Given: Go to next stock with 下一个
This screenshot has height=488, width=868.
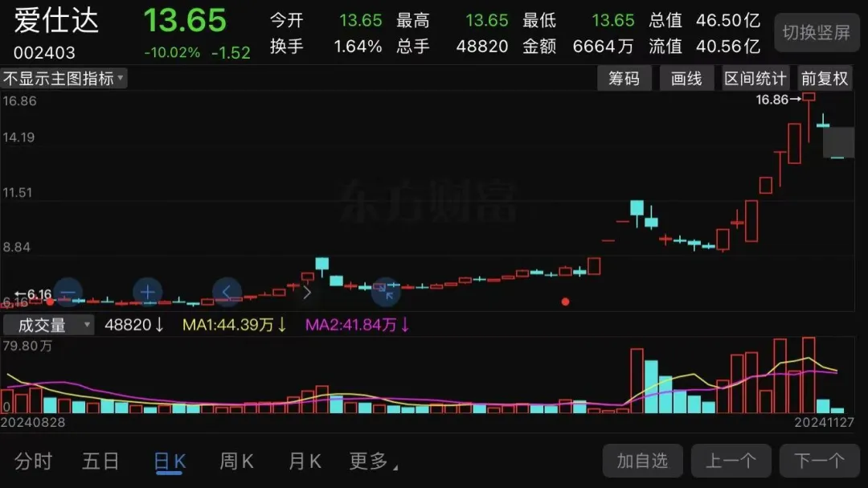Looking at the screenshot, I should pos(819,461).
